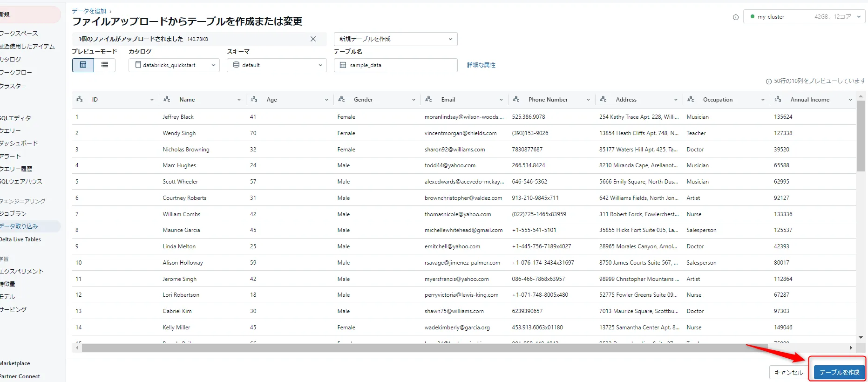Click the Occupation column type icon

[x=691, y=99]
